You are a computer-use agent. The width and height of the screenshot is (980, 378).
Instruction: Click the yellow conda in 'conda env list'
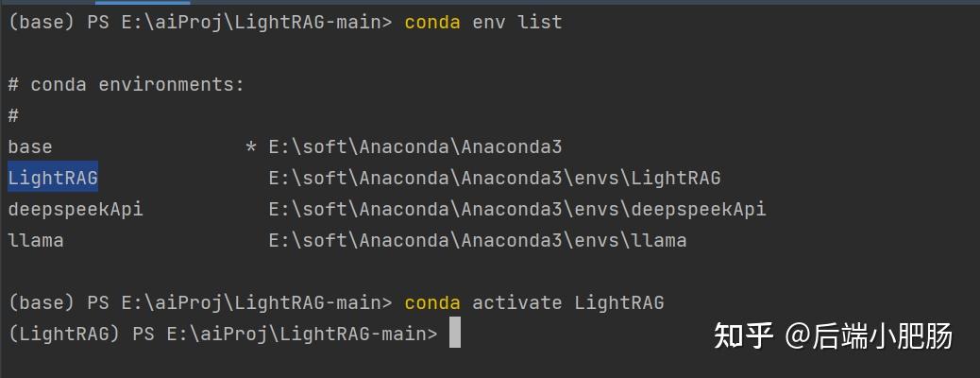click(x=432, y=22)
